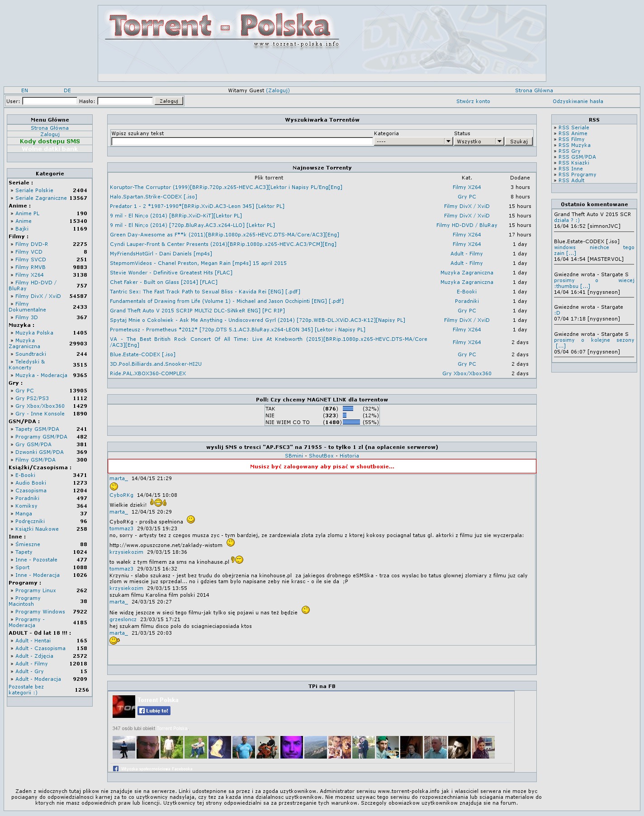Switch language with the EN link

pos(24,90)
